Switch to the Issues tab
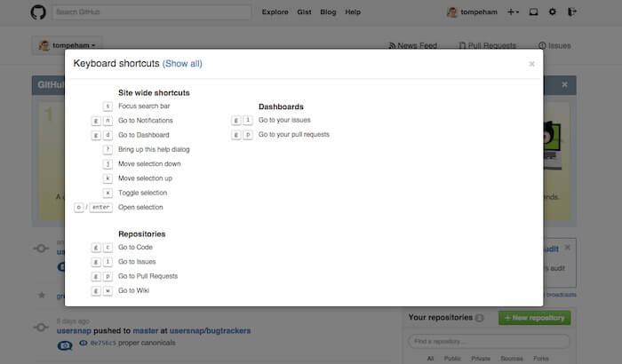Screen dimensions: 622x364 [554, 45]
